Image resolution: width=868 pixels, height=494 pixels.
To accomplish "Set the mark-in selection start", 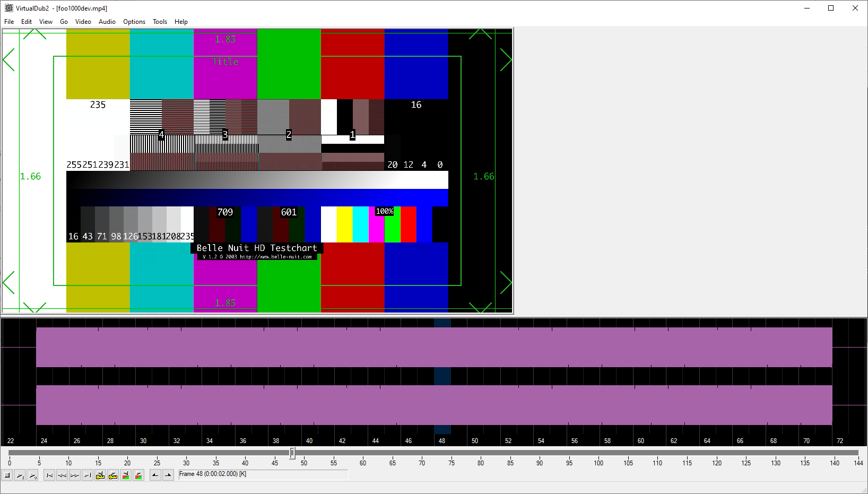I will [155, 475].
